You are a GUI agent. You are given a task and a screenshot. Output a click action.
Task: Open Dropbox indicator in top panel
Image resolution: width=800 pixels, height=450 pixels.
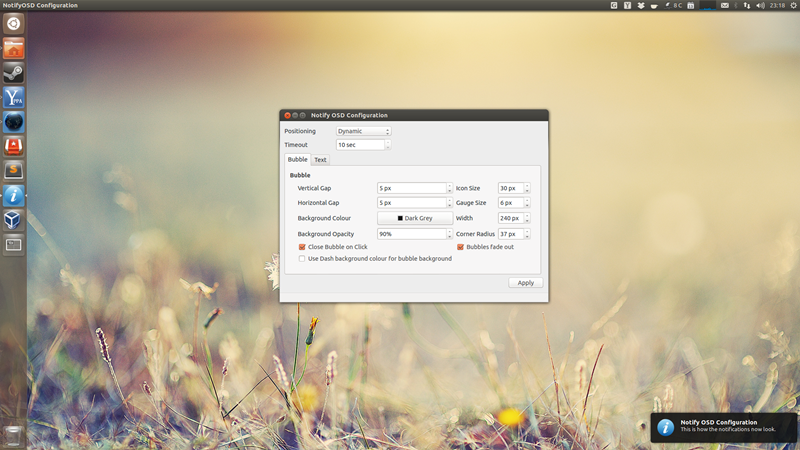[641, 6]
